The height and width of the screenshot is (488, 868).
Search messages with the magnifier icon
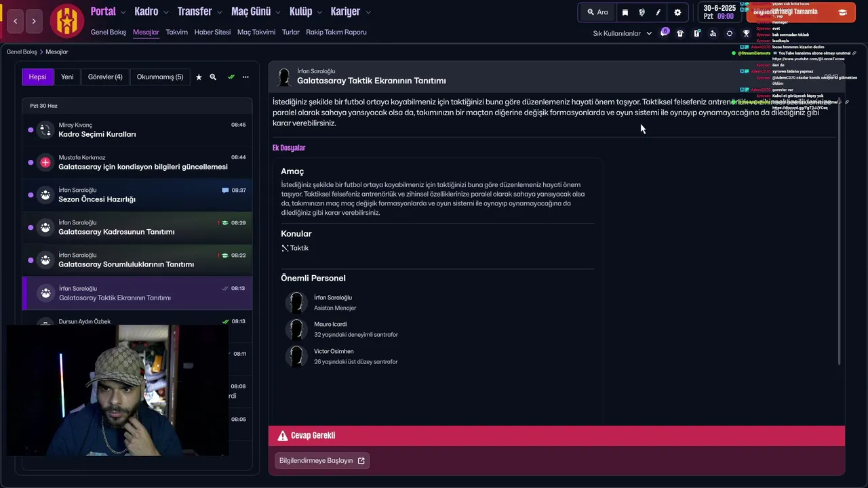click(213, 77)
